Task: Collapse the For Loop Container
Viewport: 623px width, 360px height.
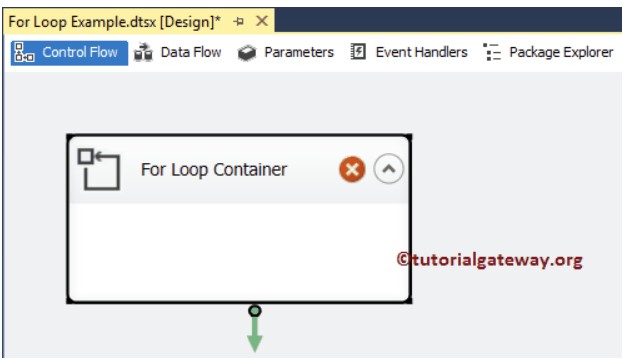Action: [389, 169]
